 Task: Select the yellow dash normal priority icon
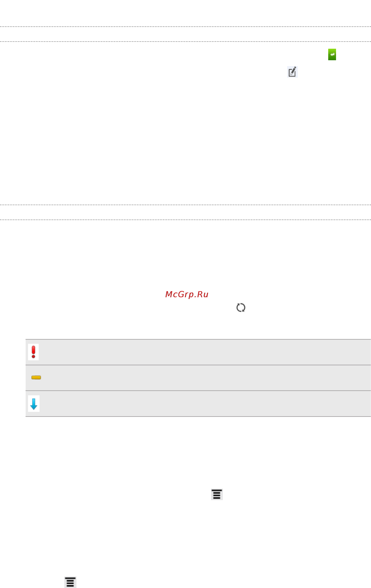(36, 378)
